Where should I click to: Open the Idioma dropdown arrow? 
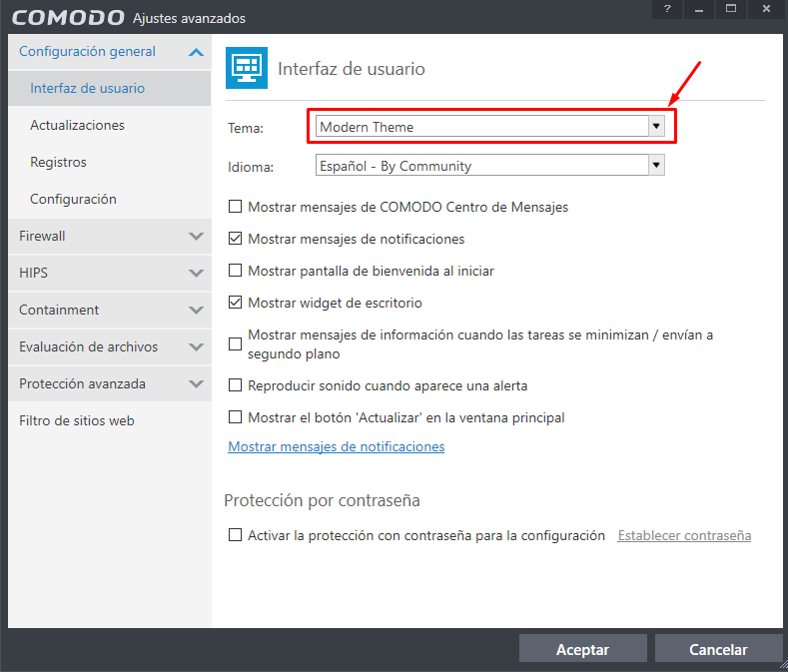656,165
